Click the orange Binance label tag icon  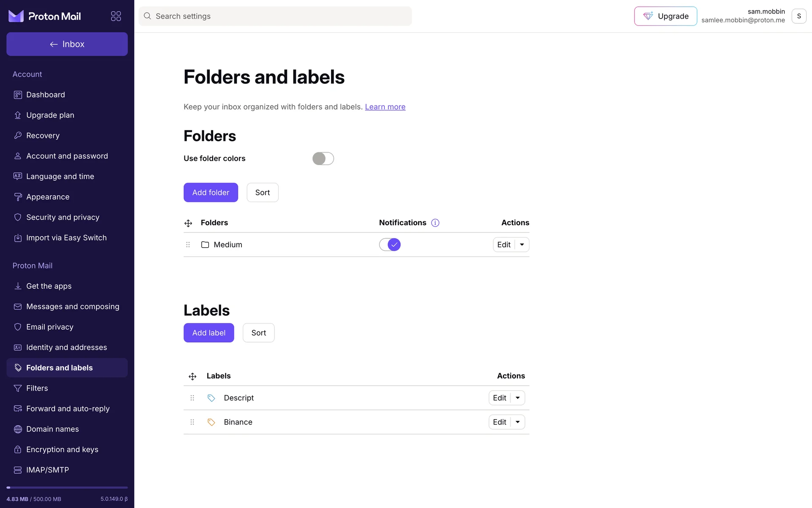pos(211,422)
